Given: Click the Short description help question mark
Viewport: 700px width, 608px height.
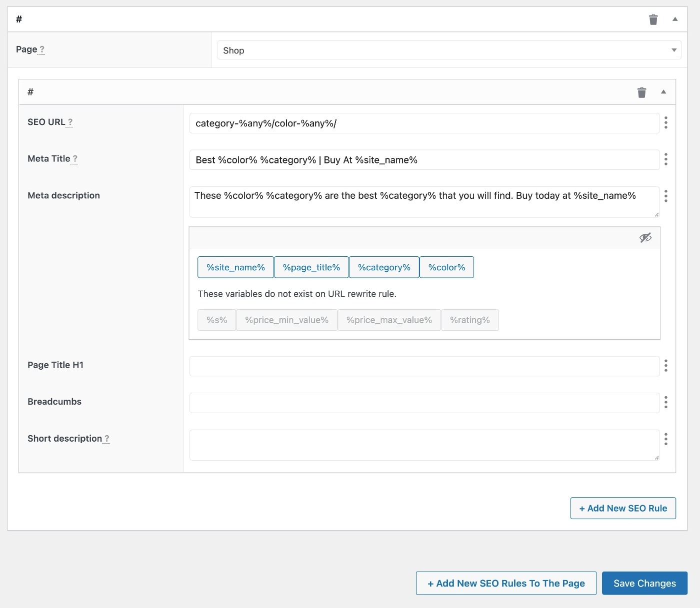Looking at the screenshot, I should [106, 439].
